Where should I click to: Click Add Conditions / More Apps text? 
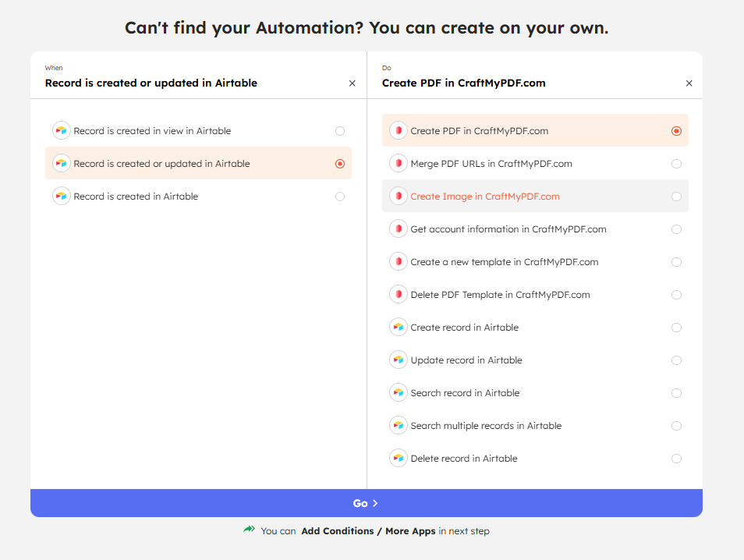(368, 531)
